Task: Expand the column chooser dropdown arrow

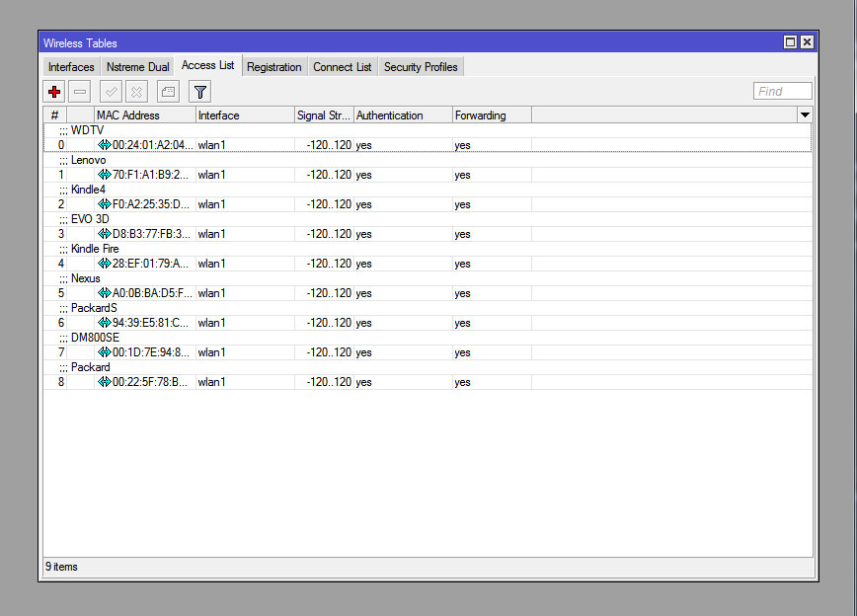Action: coord(804,115)
